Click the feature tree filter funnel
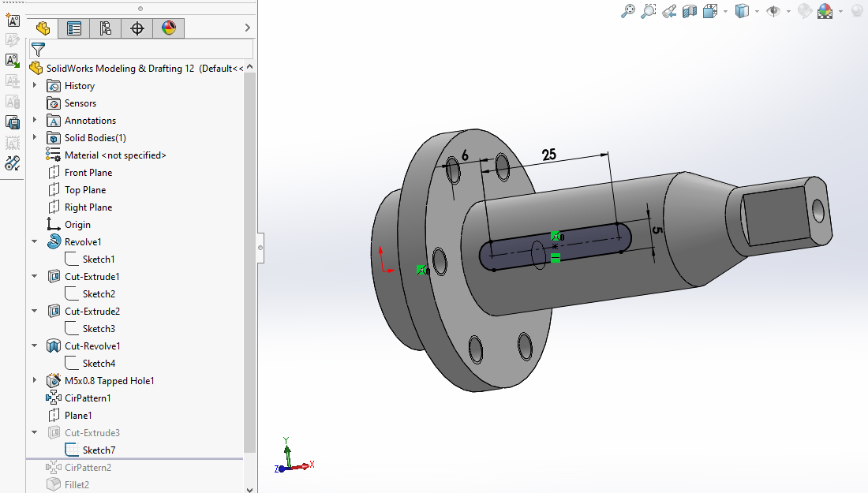 coord(38,49)
